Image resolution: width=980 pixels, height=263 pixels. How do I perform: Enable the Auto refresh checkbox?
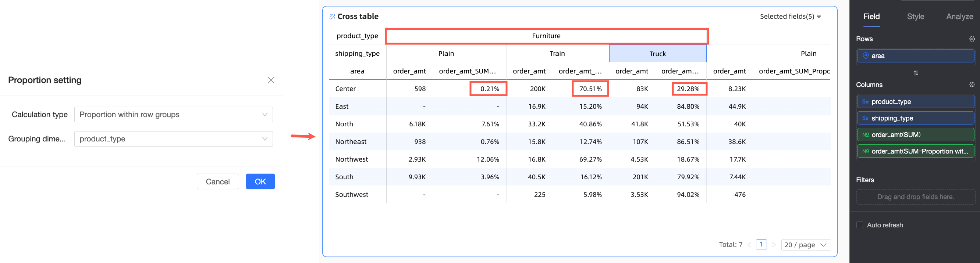coord(859,225)
